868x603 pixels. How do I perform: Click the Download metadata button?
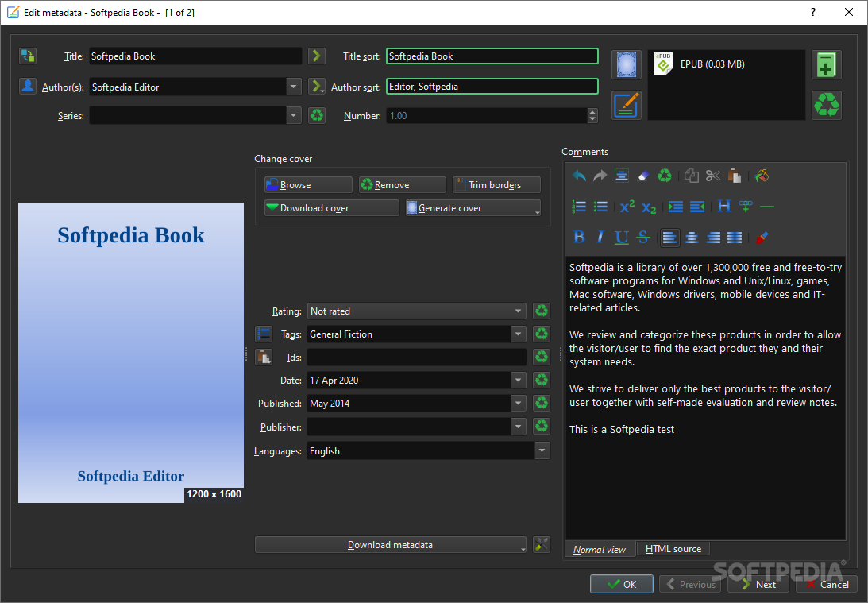[x=390, y=545]
